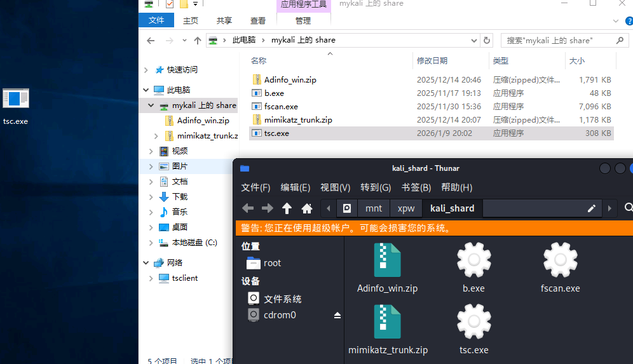Viewport: 633px width, 364px height.
Task: Expand 快速访问 tree node
Action: [146, 70]
